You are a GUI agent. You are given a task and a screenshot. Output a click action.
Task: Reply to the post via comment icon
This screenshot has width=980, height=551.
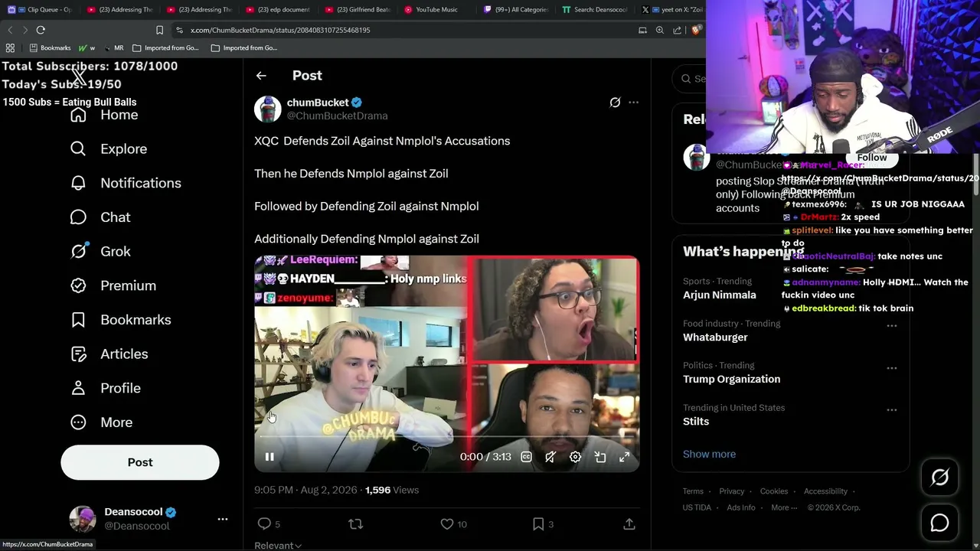tap(264, 524)
